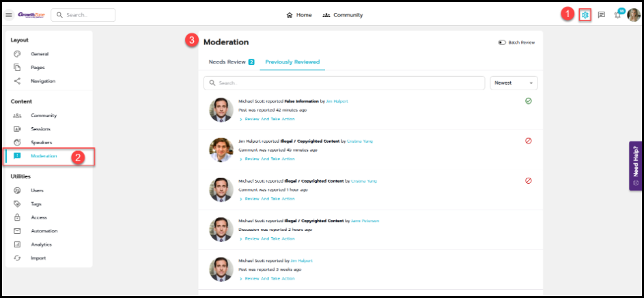Click the green approved status icon

(529, 101)
